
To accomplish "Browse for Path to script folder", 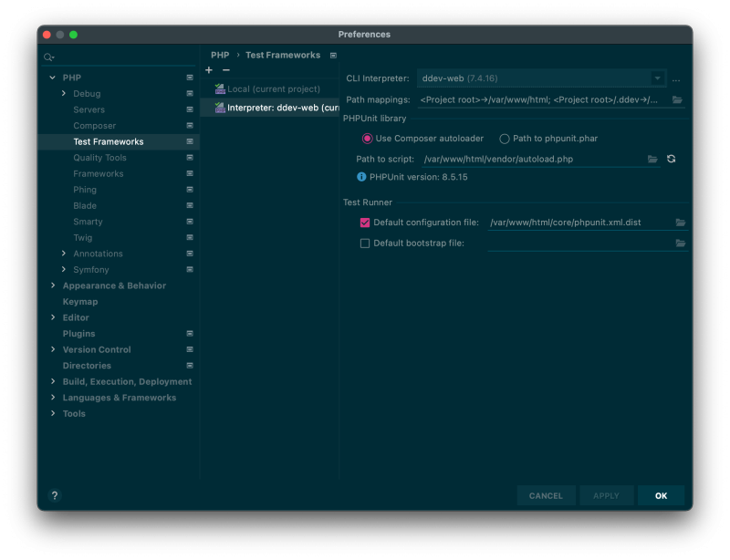I will pos(652,160).
